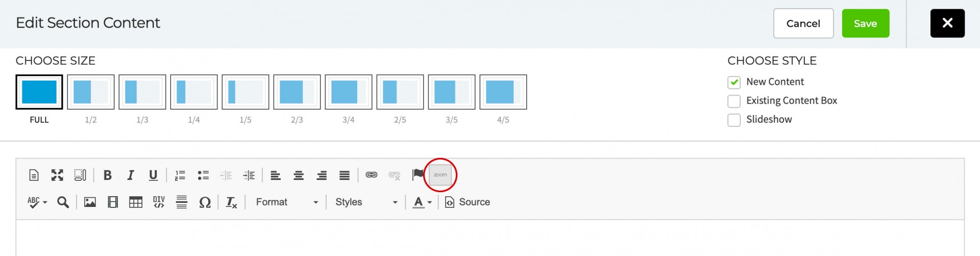Expand the Styles dropdown
980x256 pixels.
(366, 202)
